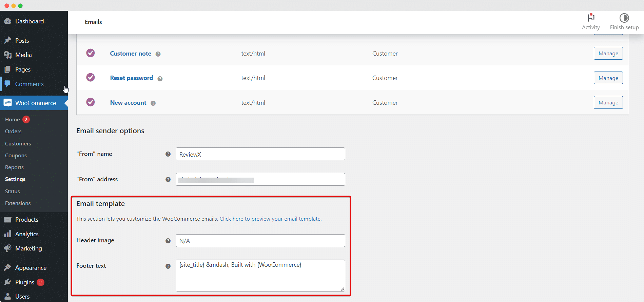Click the Footer text textarea resize handle
This screenshot has width=644, height=302.
[343, 289]
